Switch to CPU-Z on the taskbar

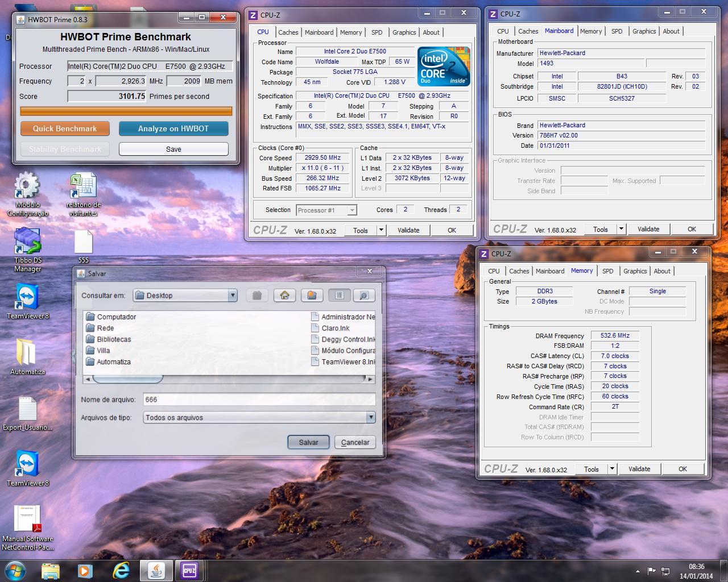click(x=190, y=570)
